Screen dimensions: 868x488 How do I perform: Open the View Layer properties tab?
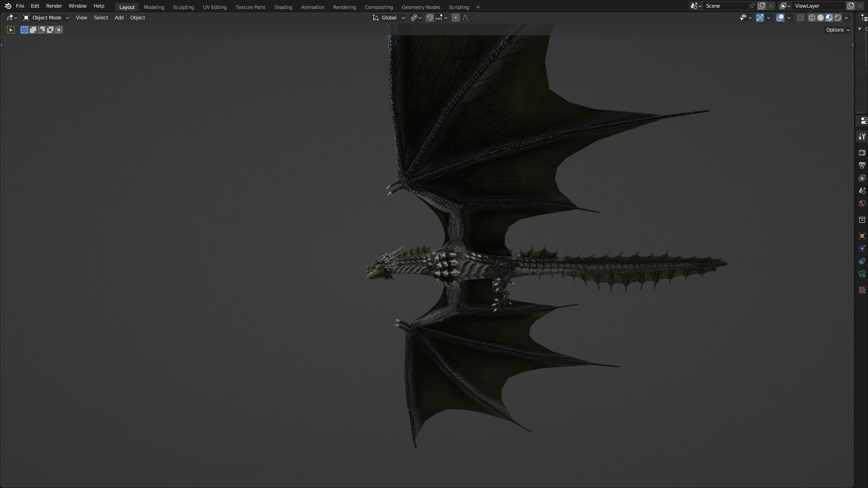click(x=862, y=178)
